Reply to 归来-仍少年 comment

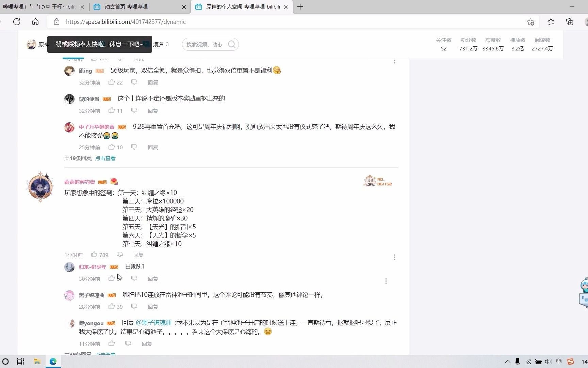point(153,279)
